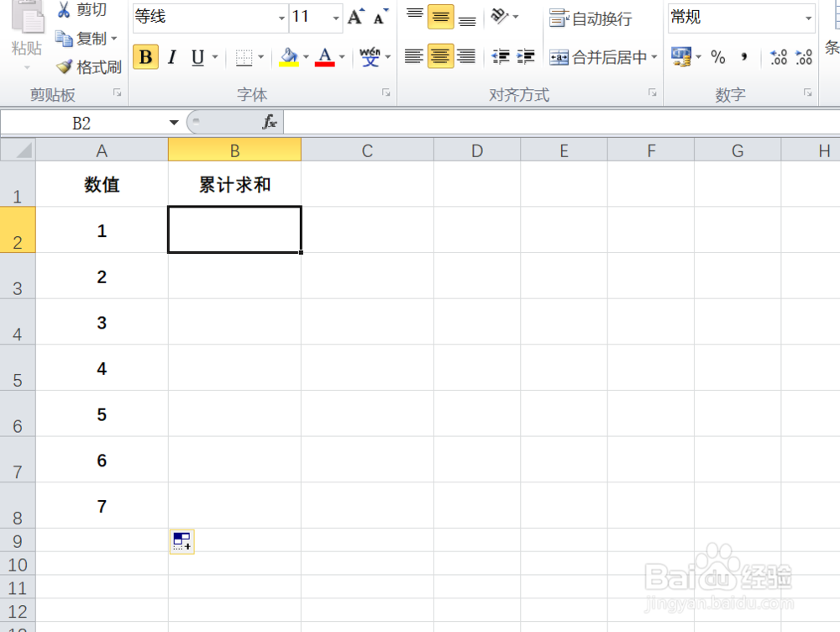The height and width of the screenshot is (632, 840).
Task: Open Alignment (对齐方式) dialog launcher
Action: [652, 93]
